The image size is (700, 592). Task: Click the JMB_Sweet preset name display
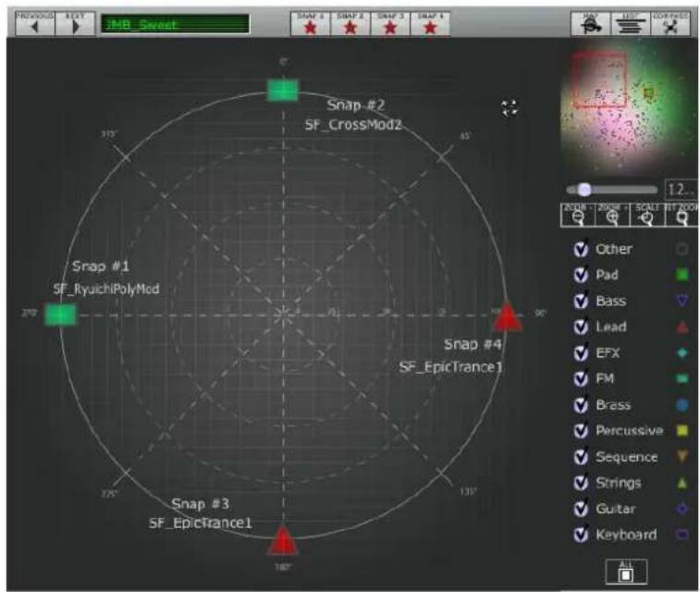tap(175, 24)
